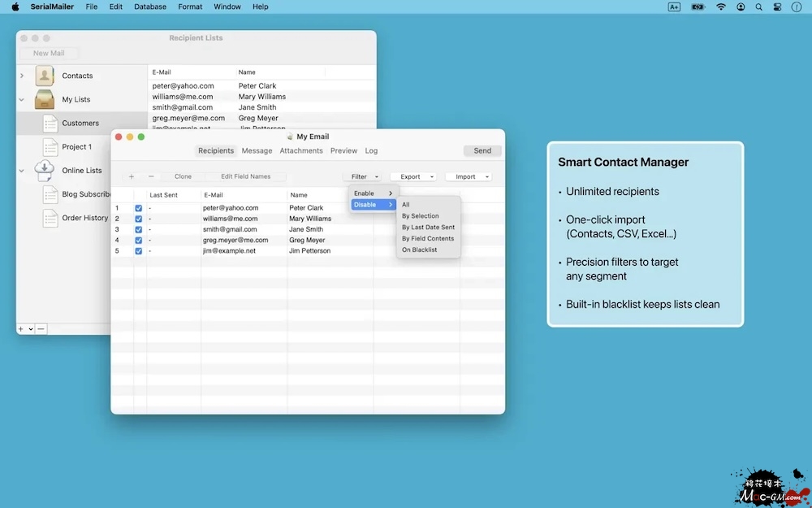Open Spotlight search in menu bar
This screenshot has width=812, height=508.
[x=759, y=7]
